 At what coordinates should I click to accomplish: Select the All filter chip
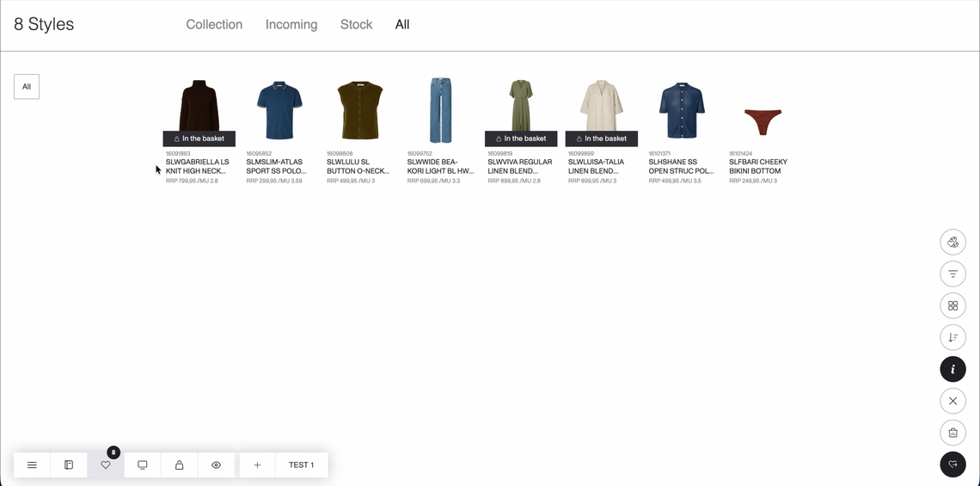point(27,87)
